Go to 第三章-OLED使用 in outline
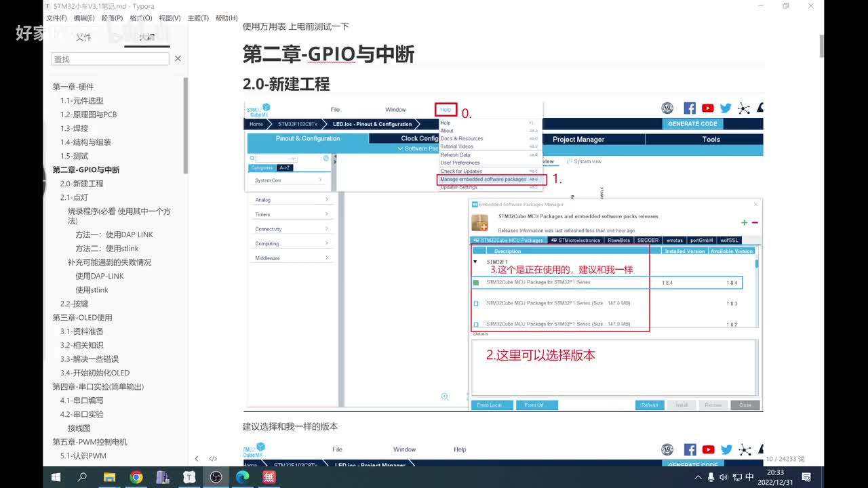This screenshot has width=868, height=488. tap(83, 317)
